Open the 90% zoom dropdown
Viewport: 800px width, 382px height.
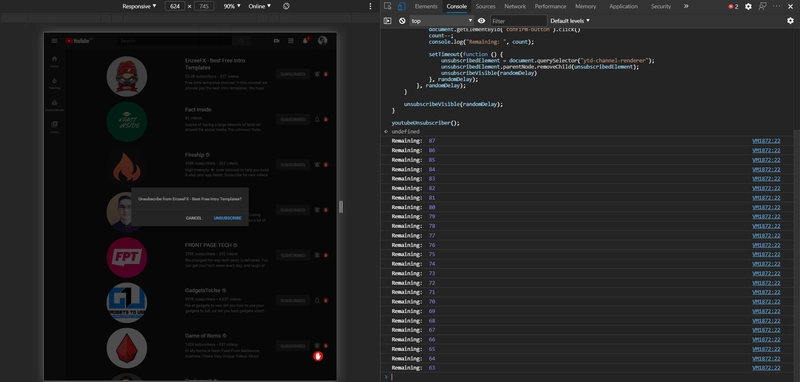point(232,6)
